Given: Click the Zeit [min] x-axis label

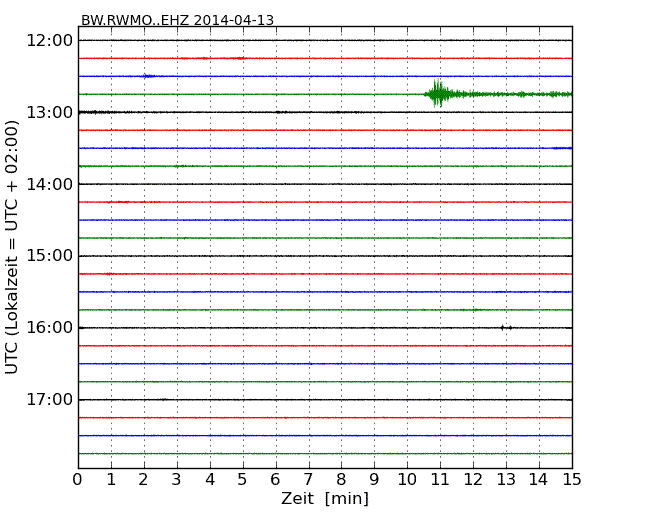Looking at the screenshot, I should (x=325, y=498).
